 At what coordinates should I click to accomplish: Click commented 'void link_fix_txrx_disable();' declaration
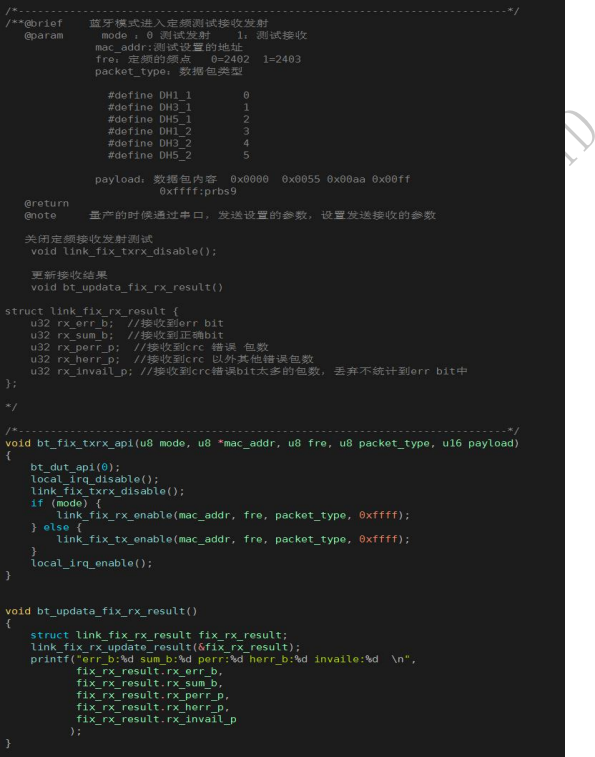(x=124, y=252)
